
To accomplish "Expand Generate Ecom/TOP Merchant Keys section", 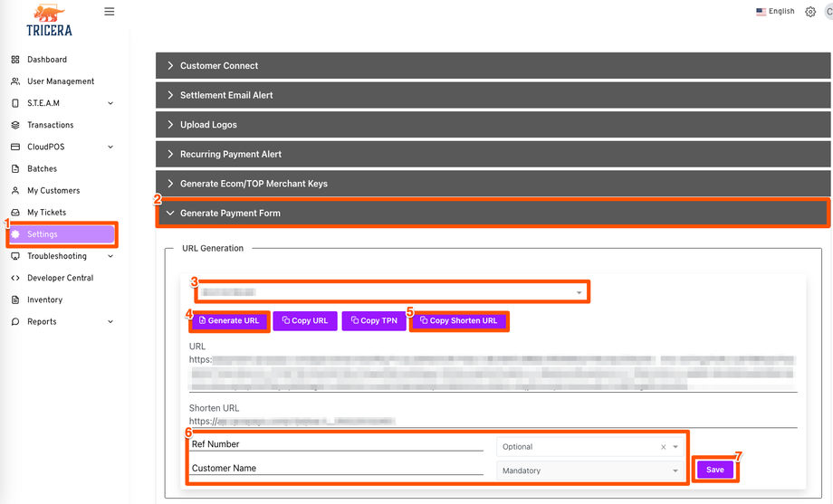I will 493,184.
